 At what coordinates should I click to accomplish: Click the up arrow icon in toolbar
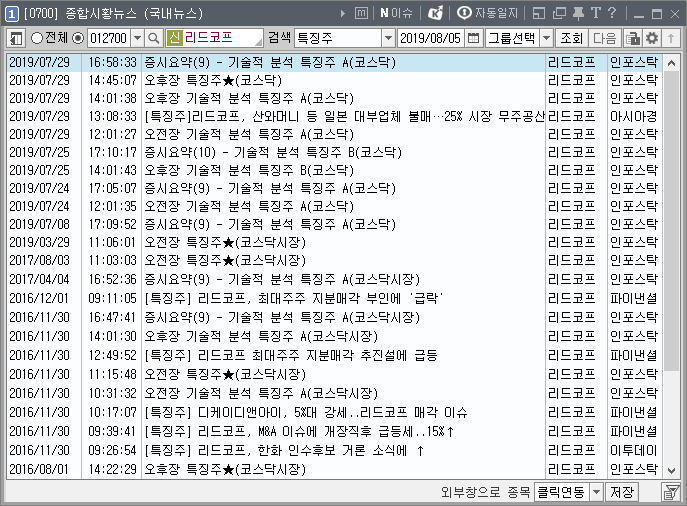pyautogui.click(x=671, y=39)
